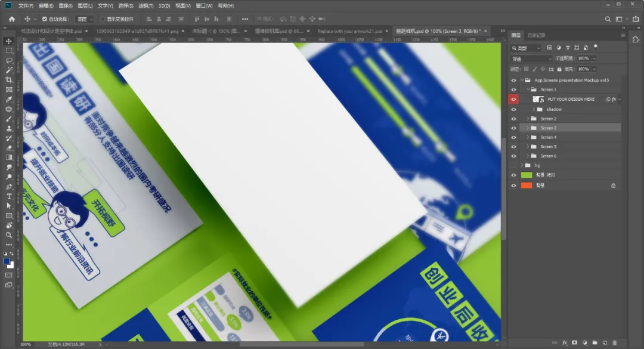Select the Zoom tool in the toolbox
The width and height of the screenshot is (644, 349).
pyautogui.click(x=8, y=235)
